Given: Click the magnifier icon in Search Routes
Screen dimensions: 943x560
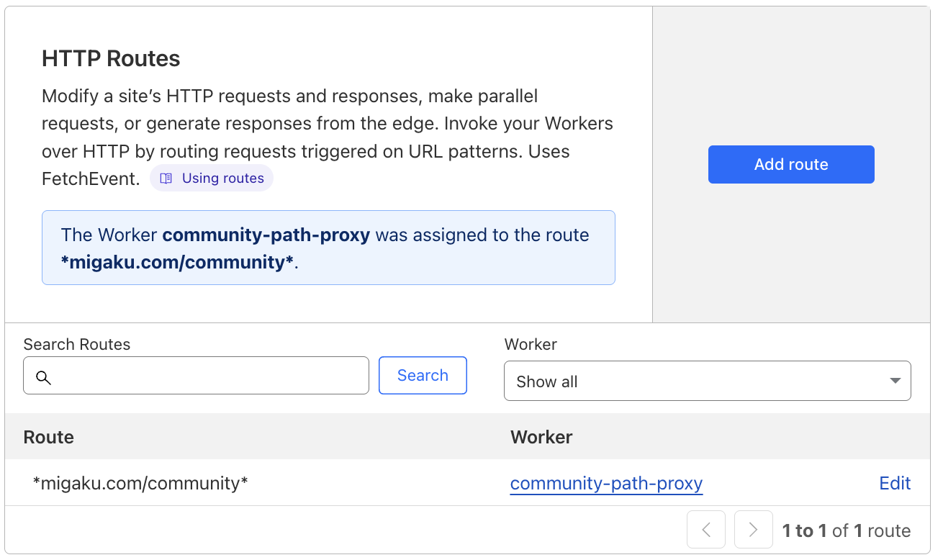Looking at the screenshot, I should pyautogui.click(x=43, y=377).
